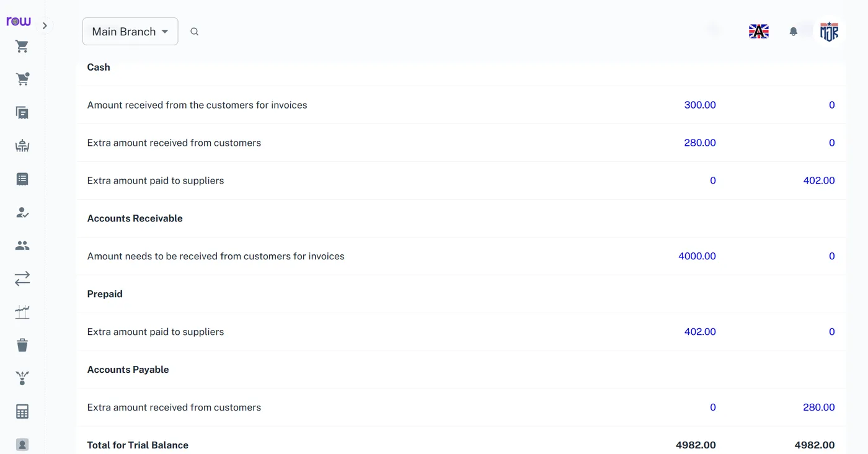Open the people group sidebar icon

pos(22,246)
